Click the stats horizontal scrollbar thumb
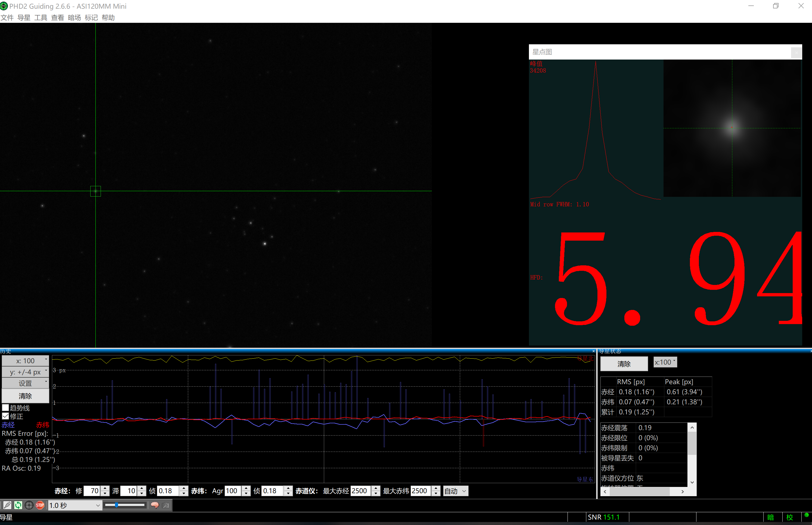This screenshot has width=812, height=525. 640,492
